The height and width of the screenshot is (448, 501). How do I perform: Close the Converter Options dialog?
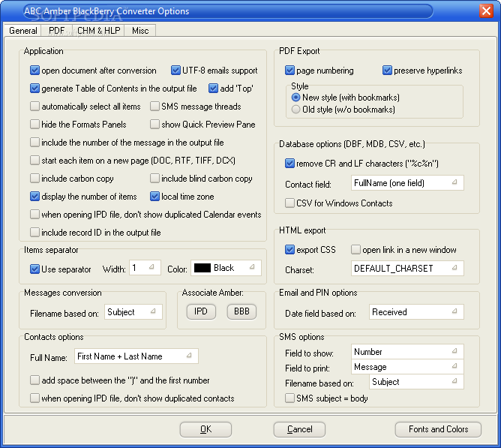[x=486, y=11]
